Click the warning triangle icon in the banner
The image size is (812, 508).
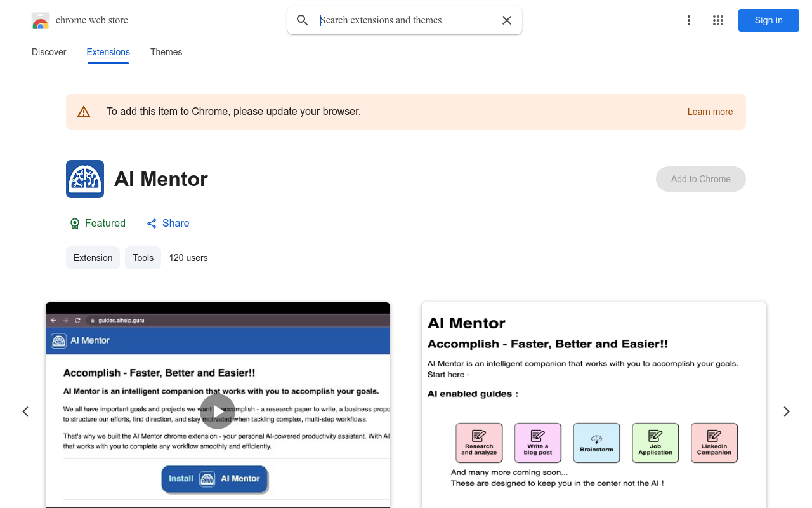coord(84,112)
